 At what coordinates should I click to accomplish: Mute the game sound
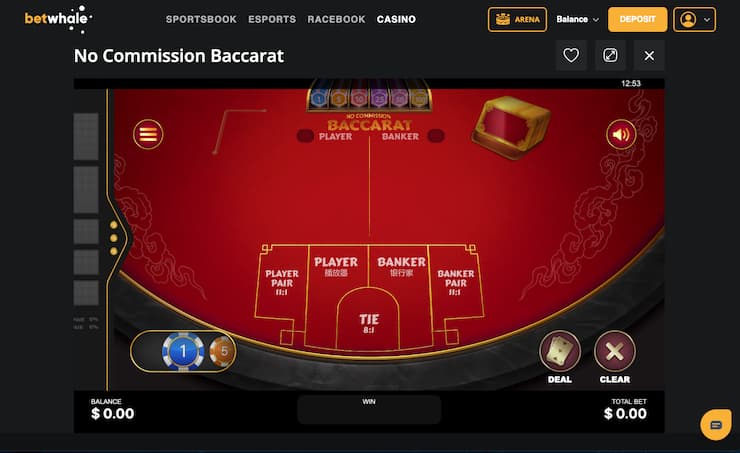pos(621,135)
